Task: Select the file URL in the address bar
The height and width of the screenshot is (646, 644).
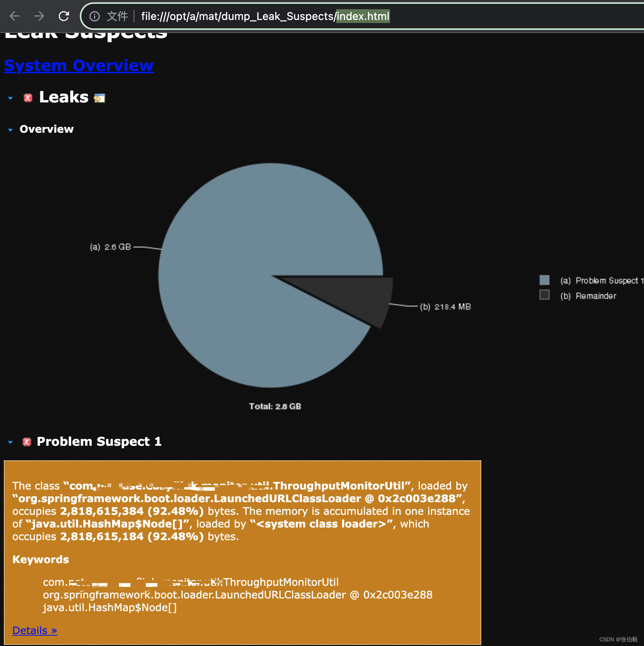Action: pyautogui.click(x=265, y=16)
